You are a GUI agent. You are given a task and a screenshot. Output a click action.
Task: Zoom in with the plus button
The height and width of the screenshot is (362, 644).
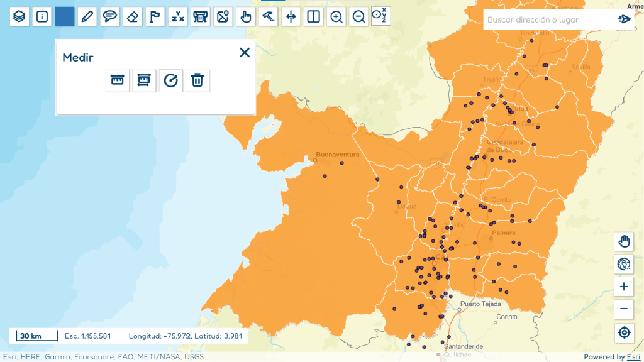624,287
